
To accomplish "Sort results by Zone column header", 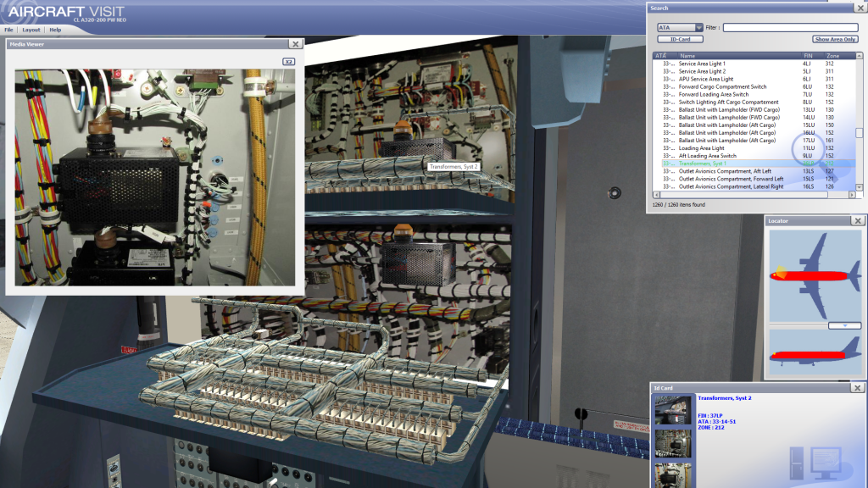I will tap(838, 56).
